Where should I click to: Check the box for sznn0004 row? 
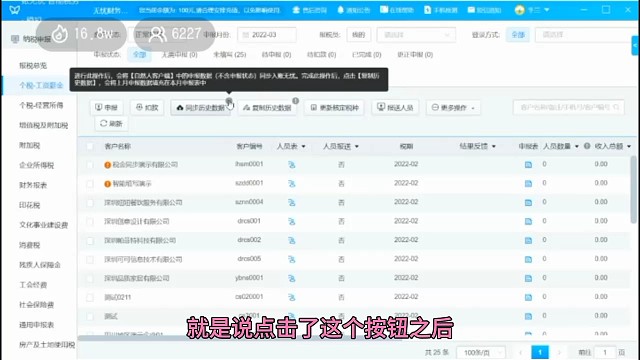pos(90,202)
